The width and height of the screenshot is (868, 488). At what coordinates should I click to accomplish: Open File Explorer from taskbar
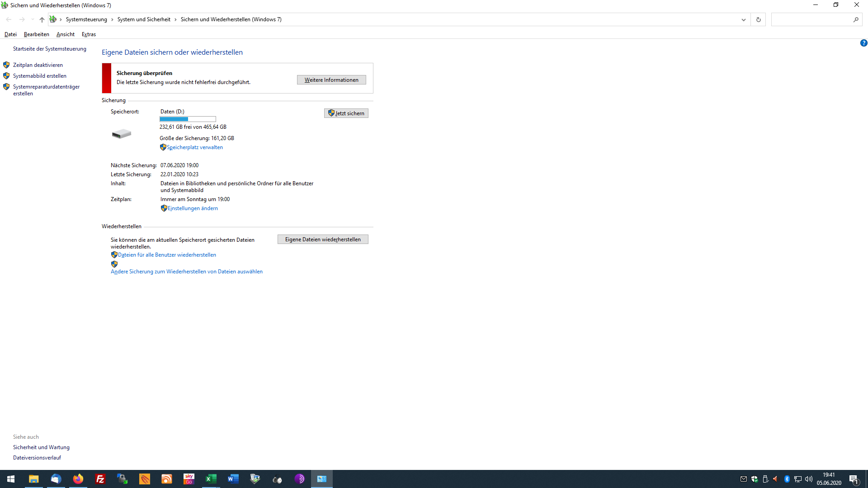[33, 479]
